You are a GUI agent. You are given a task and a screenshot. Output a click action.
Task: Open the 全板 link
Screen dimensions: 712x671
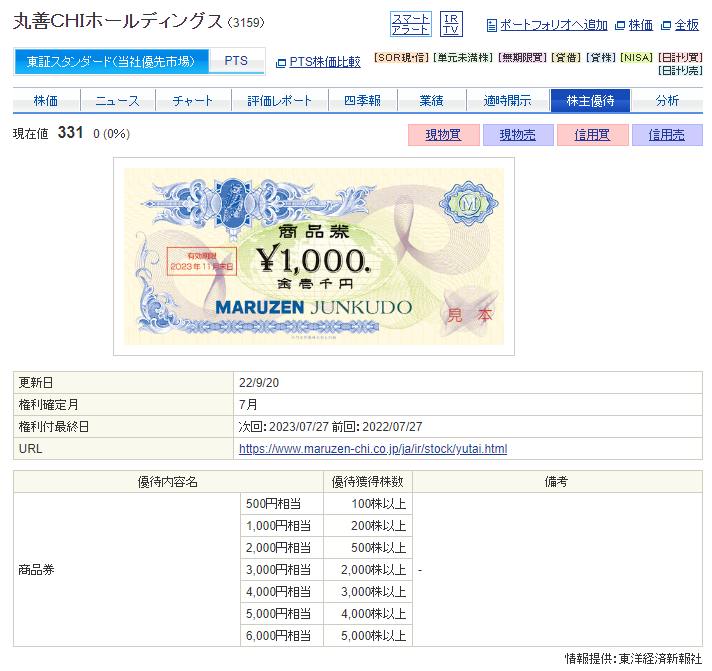(686, 25)
